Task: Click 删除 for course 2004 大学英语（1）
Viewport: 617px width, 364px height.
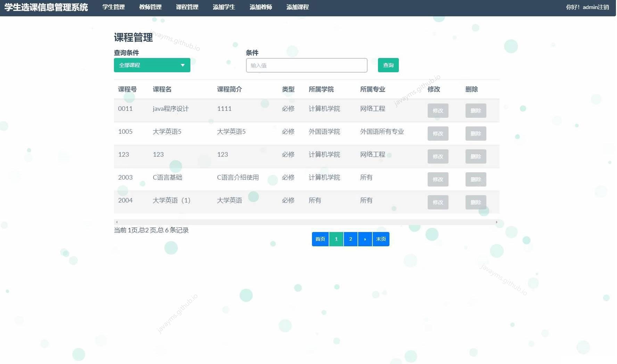Action: point(476,202)
